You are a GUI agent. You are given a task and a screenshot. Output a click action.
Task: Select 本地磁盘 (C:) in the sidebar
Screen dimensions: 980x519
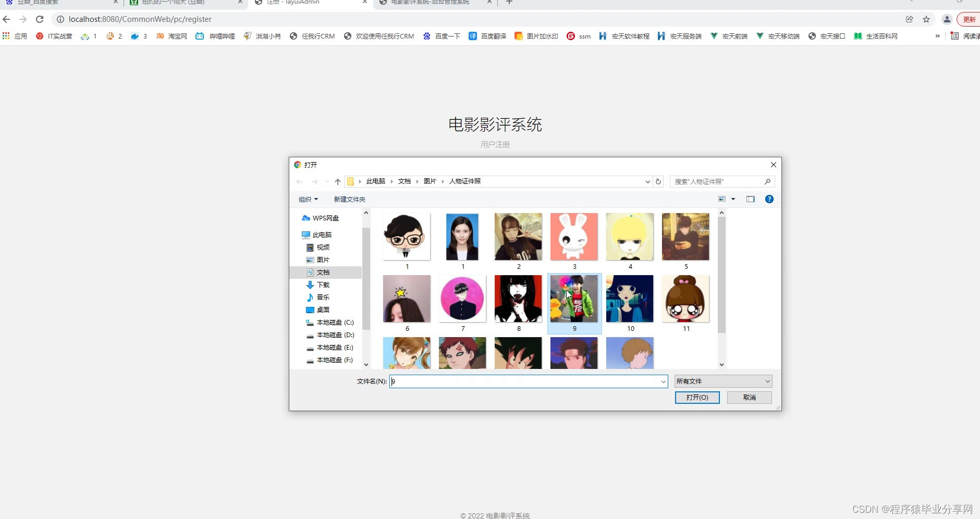point(330,322)
